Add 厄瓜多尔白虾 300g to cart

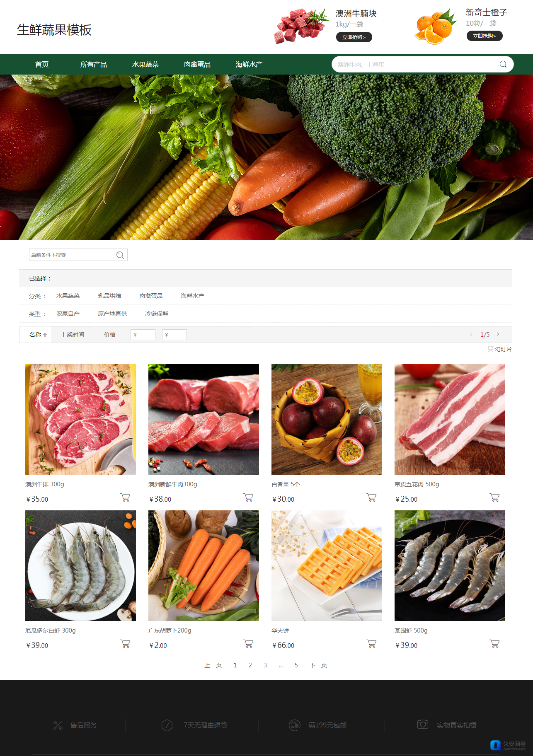click(x=125, y=644)
